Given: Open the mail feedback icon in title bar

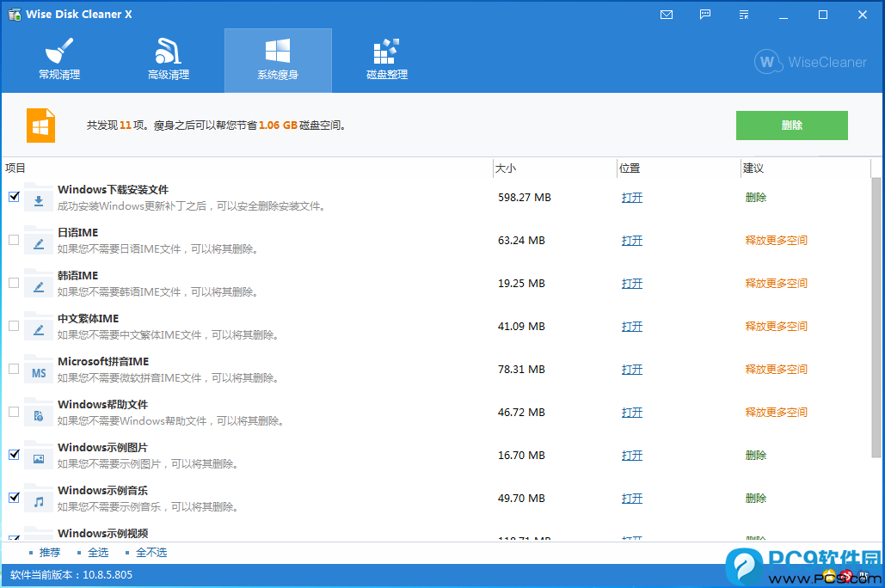Looking at the screenshot, I should pos(667,15).
